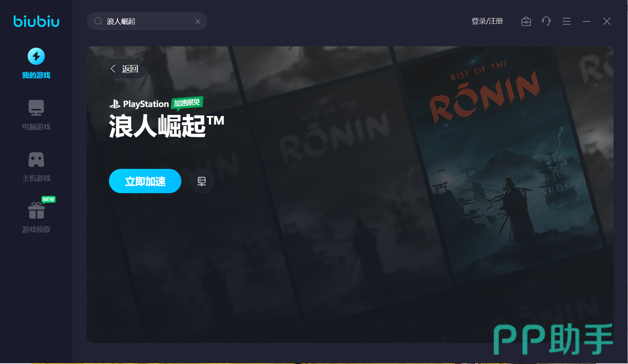Expand the hamburger main menu
This screenshot has height=364, width=628.
tap(566, 21)
